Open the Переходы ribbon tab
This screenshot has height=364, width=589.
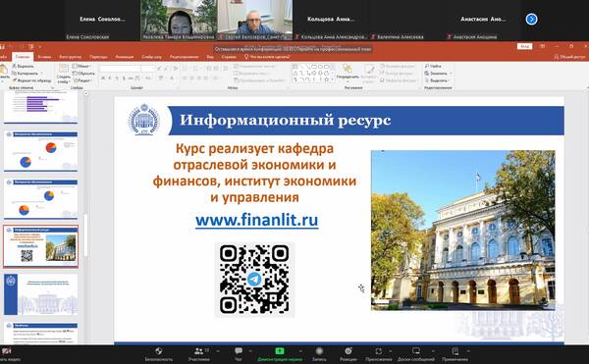coord(98,57)
